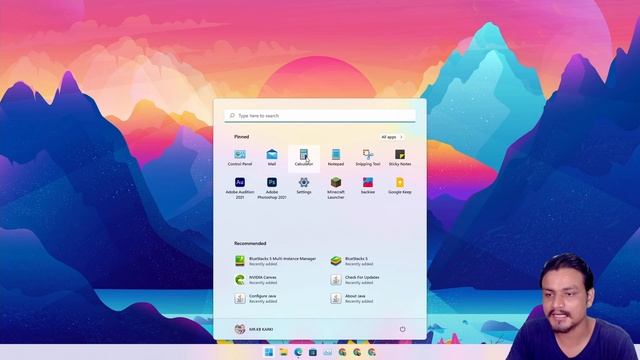Open About Java from Recommended

[x=351, y=298]
